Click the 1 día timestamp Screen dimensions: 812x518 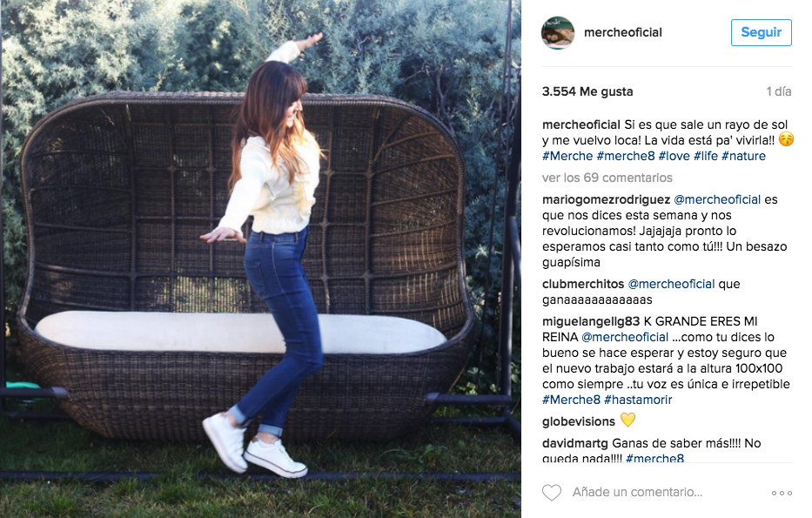(779, 91)
